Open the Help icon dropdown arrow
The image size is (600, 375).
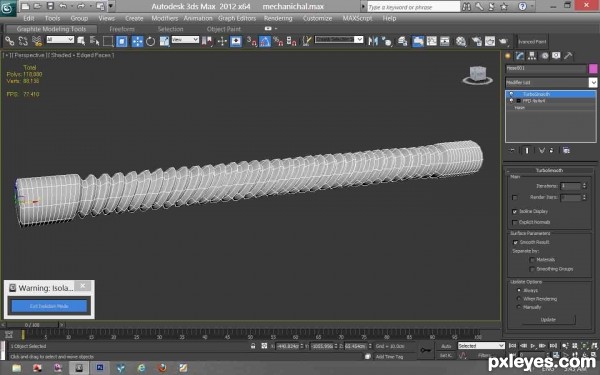tap(531, 6)
